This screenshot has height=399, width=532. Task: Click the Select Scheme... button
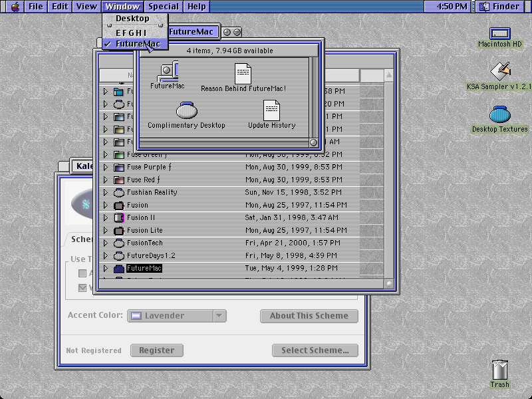pos(315,350)
